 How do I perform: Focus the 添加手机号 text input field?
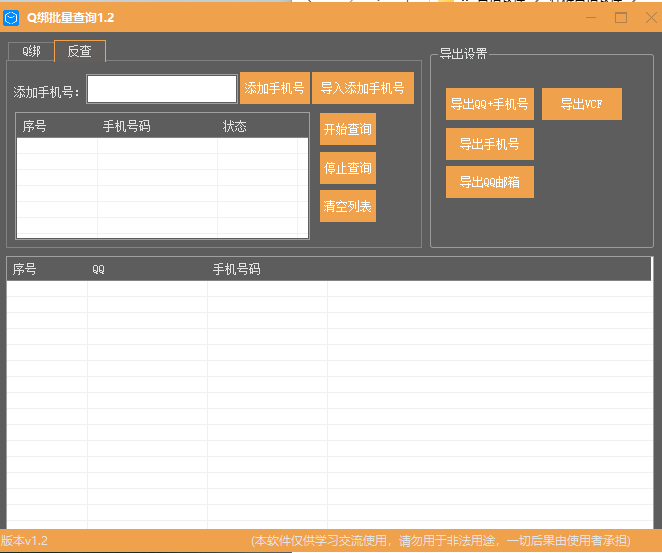pos(162,89)
